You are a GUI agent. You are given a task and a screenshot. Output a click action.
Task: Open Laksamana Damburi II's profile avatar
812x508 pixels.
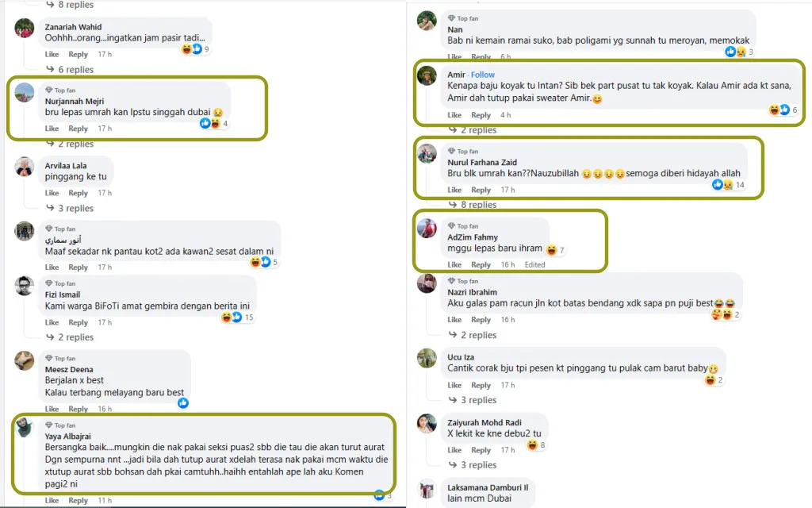pyautogui.click(x=427, y=490)
